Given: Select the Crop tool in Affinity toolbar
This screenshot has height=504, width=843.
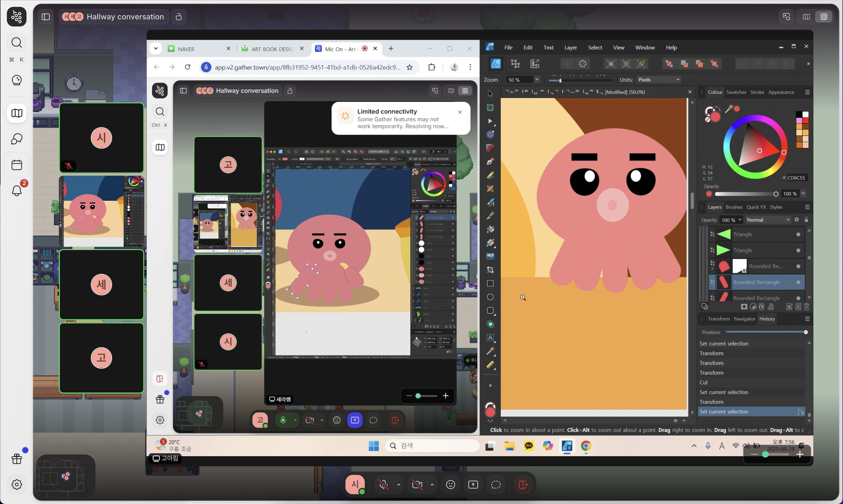Looking at the screenshot, I should 490,270.
